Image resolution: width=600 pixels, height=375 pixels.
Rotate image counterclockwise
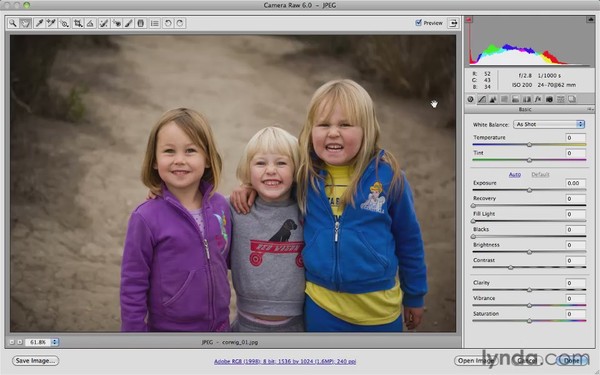coord(168,23)
